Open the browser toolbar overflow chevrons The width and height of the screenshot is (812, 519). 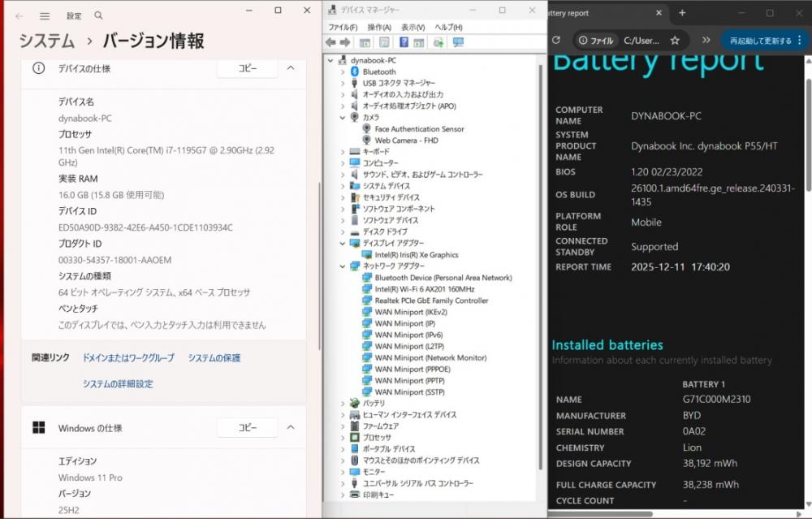[706, 40]
